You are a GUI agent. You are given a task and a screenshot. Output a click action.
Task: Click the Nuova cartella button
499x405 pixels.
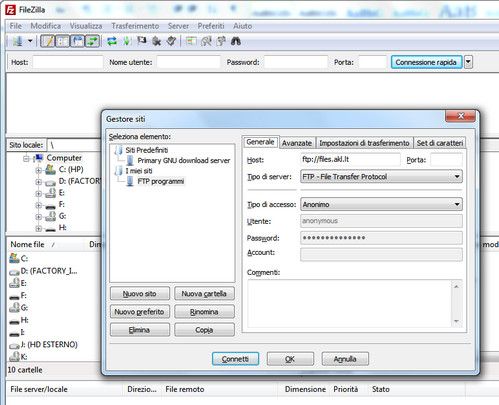[x=204, y=294]
